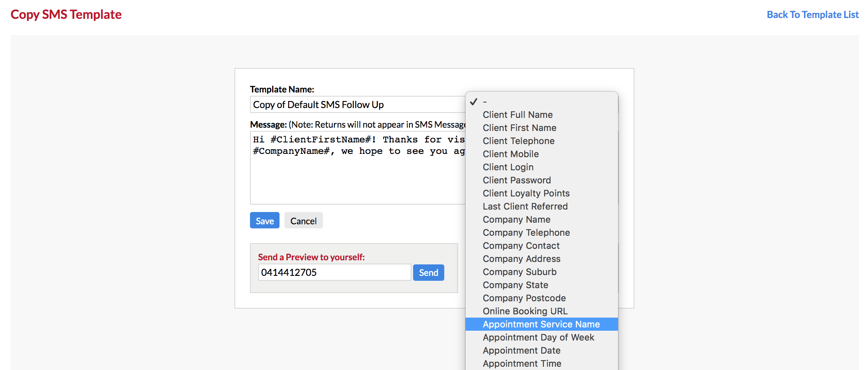This screenshot has width=868, height=370.
Task: Select Client Mobile from the dropdown
Action: tap(511, 154)
